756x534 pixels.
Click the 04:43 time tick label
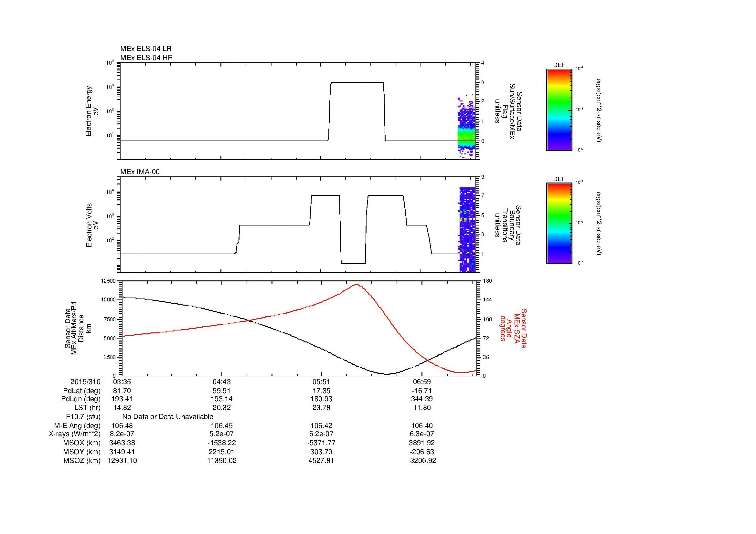click(x=222, y=382)
